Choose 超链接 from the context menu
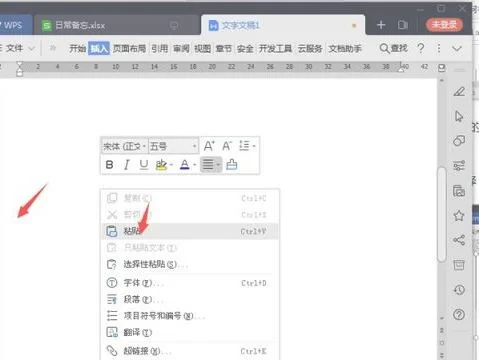 tap(190, 351)
